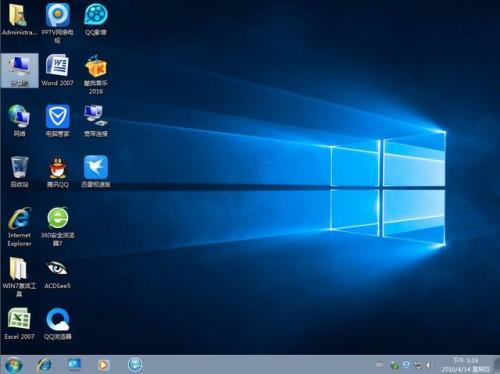Click Show Desktop strip at taskbar end
This screenshot has height=374, width=500.
pyautogui.click(x=497, y=365)
